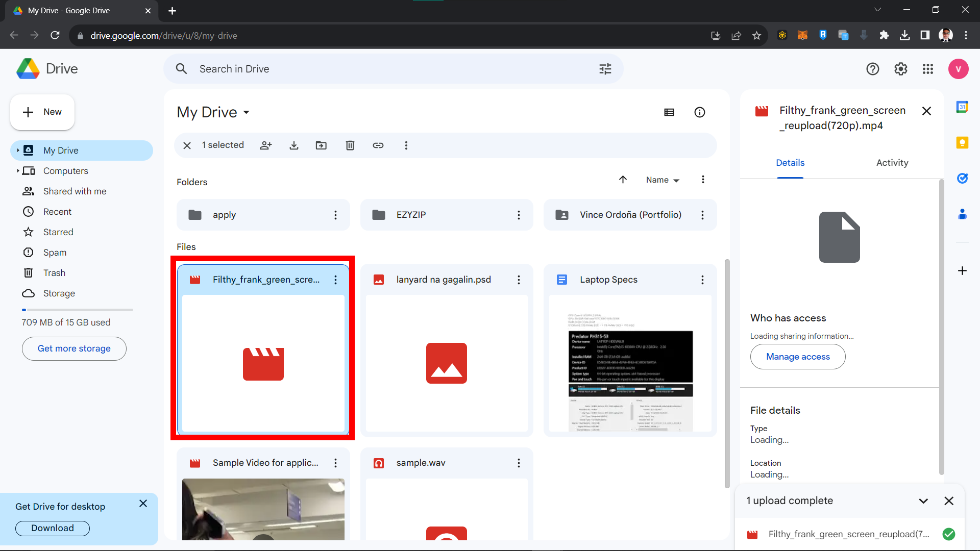Move the selected file to trash

[350, 145]
